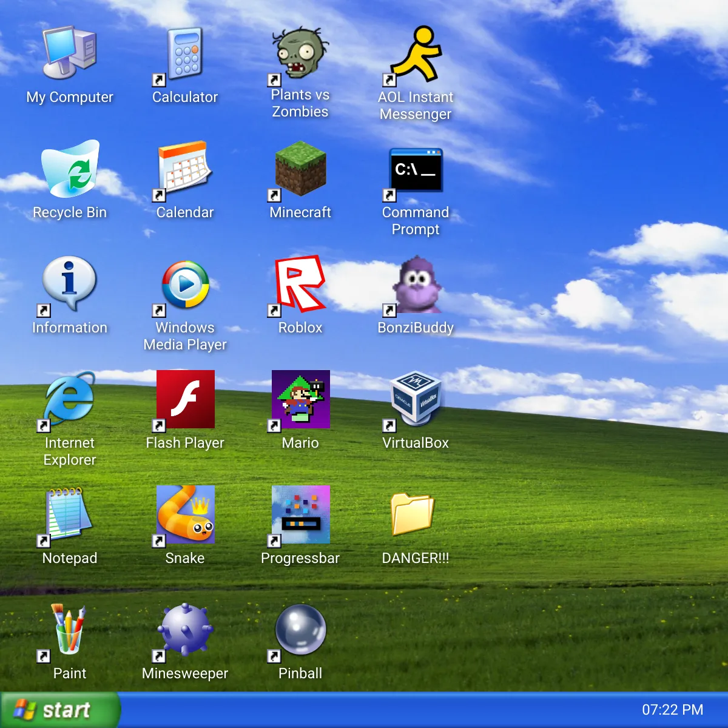Select the BonziBuddy purple gorilla icon
Image resolution: width=728 pixels, height=728 pixels.
coord(416,284)
